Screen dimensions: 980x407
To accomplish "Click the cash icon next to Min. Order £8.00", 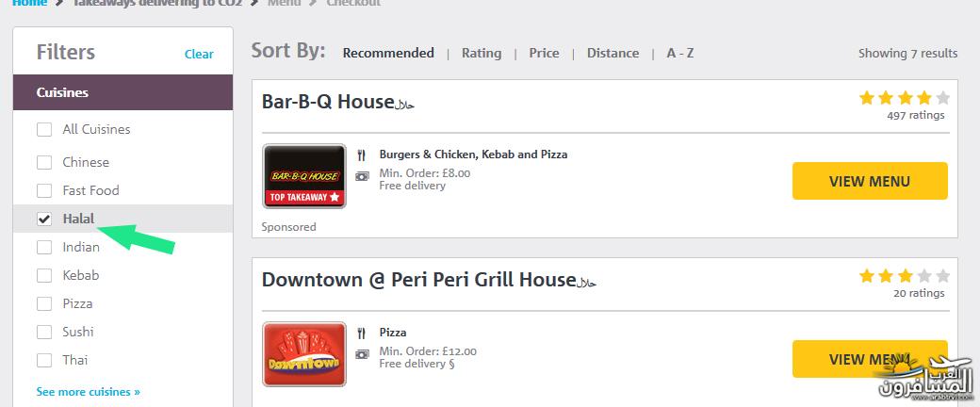I will pyautogui.click(x=362, y=176).
